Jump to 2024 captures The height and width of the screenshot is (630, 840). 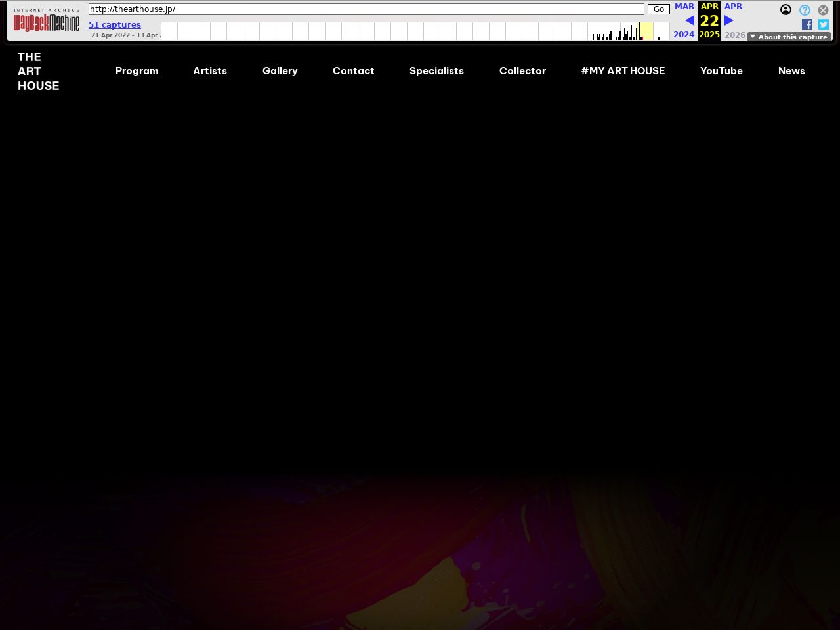click(x=684, y=35)
